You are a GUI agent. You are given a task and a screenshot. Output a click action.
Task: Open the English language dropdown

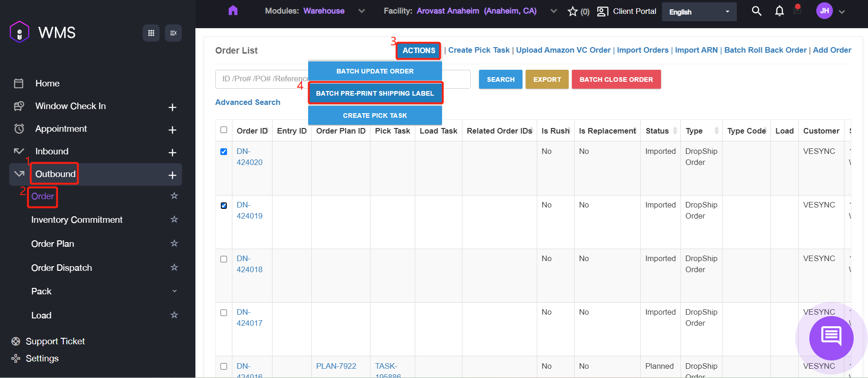699,12
